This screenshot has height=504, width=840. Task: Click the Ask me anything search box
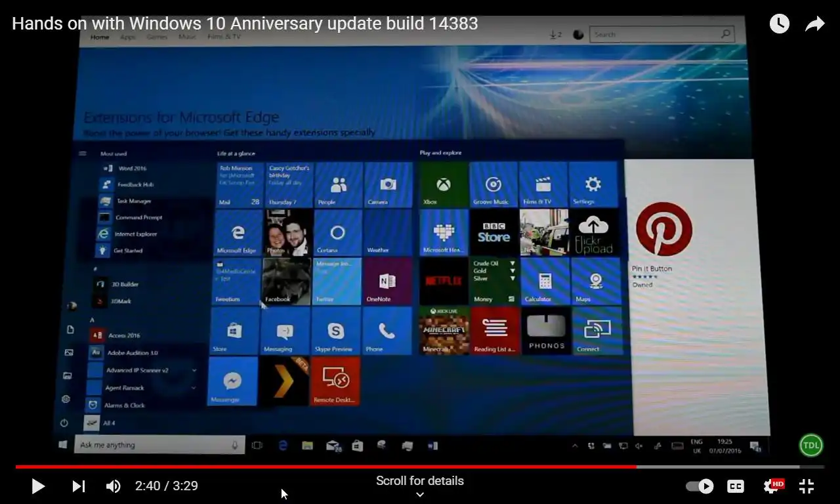159,445
